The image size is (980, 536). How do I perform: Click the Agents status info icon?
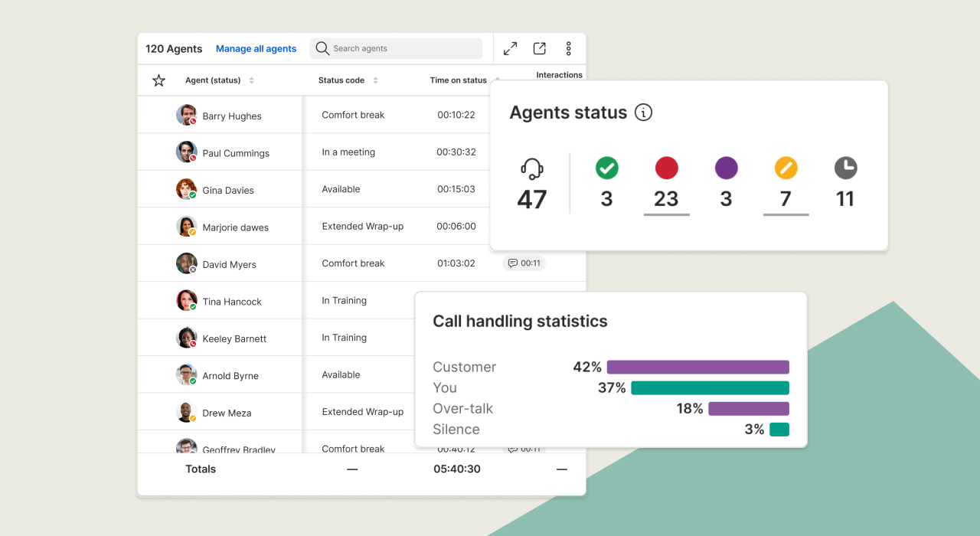644,113
